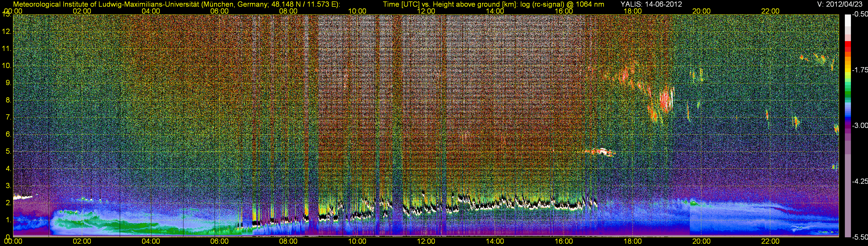The height and width of the screenshot is (246, 868).
Task: Click "22:00" on the bottom time axis
Action: [x=770, y=241]
